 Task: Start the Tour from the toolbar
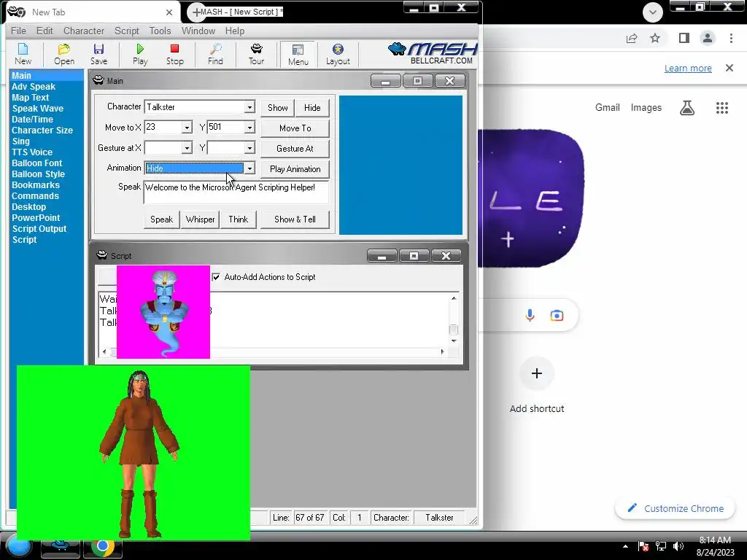click(x=256, y=54)
